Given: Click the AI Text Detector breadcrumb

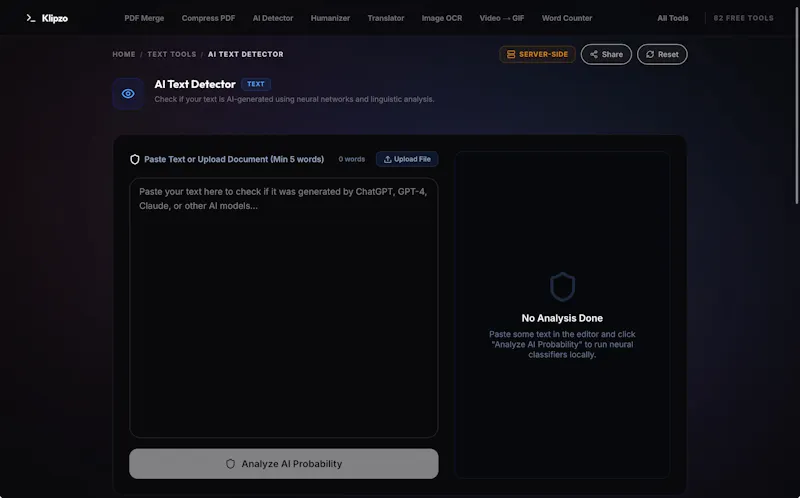Looking at the screenshot, I should coord(245,54).
